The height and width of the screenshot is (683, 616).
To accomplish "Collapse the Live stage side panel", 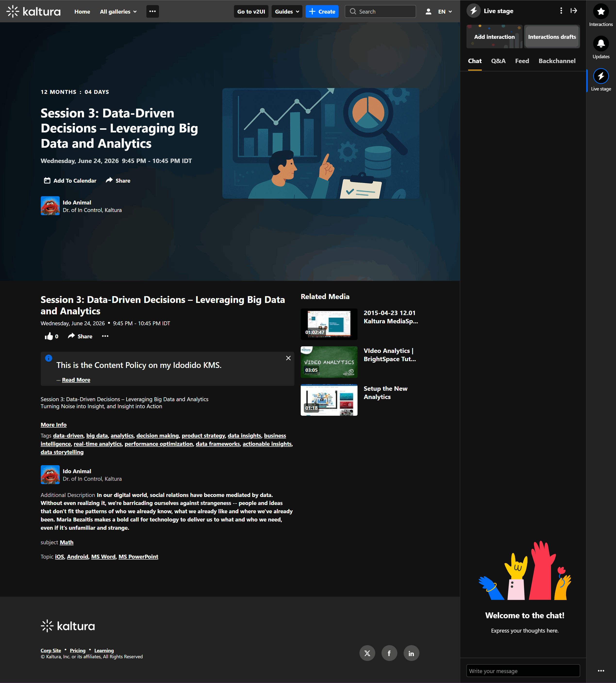I will click(x=573, y=11).
